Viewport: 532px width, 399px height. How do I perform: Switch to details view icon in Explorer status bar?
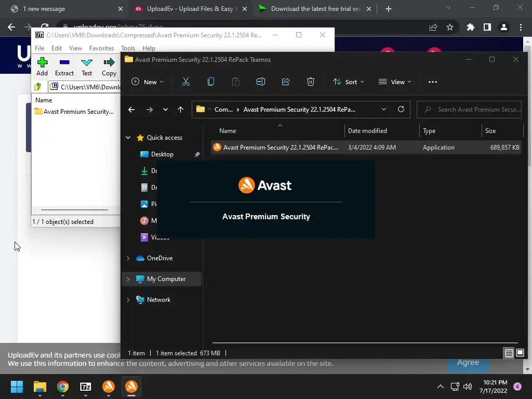tap(509, 353)
